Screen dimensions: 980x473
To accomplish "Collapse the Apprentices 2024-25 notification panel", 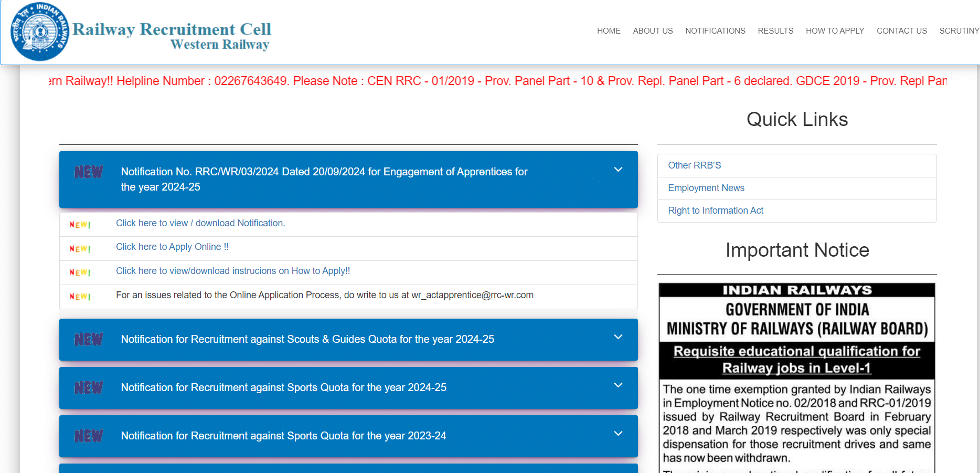I will pyautogui.click(x=618, y=170).
